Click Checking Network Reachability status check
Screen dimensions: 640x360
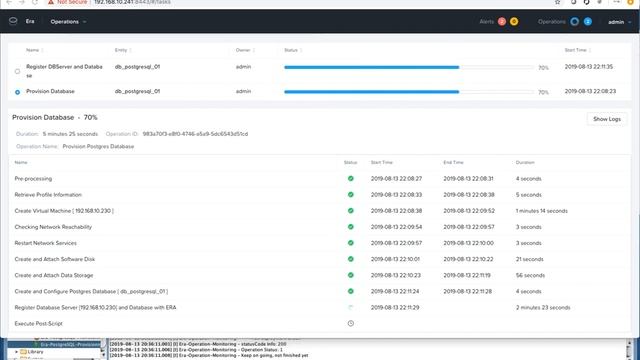[351, 227]
